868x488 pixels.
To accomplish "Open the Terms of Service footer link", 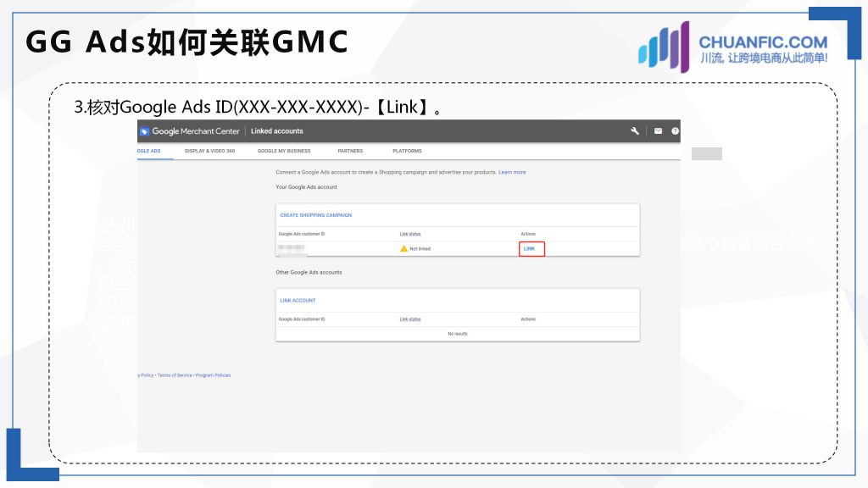I will coord(175,375).
